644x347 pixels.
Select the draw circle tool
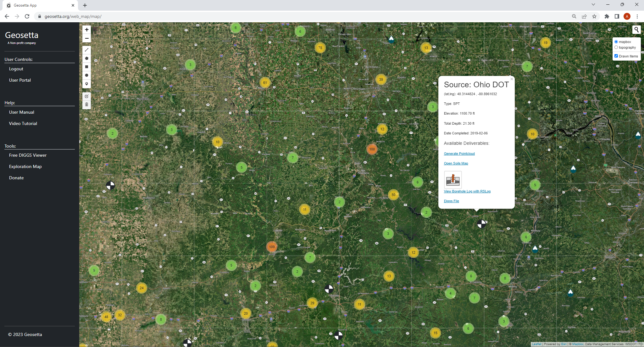pos(87,75)
